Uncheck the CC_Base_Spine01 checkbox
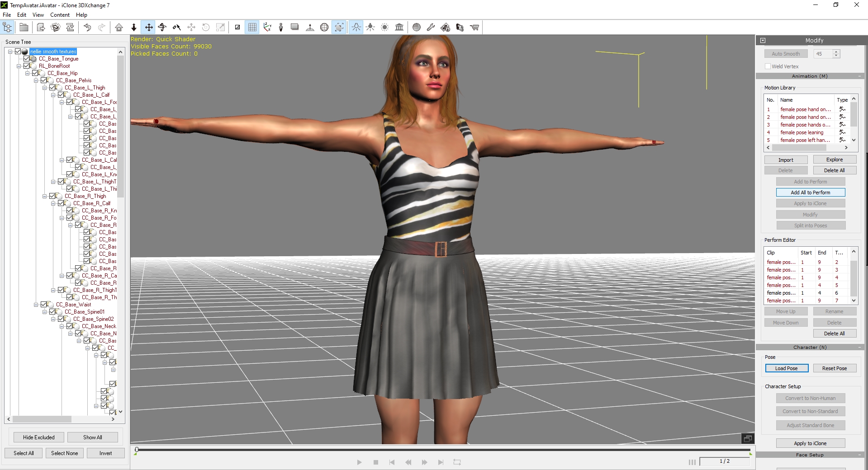Screen dimensions: 868x470 pyautogui.click(x=52, y=312)
